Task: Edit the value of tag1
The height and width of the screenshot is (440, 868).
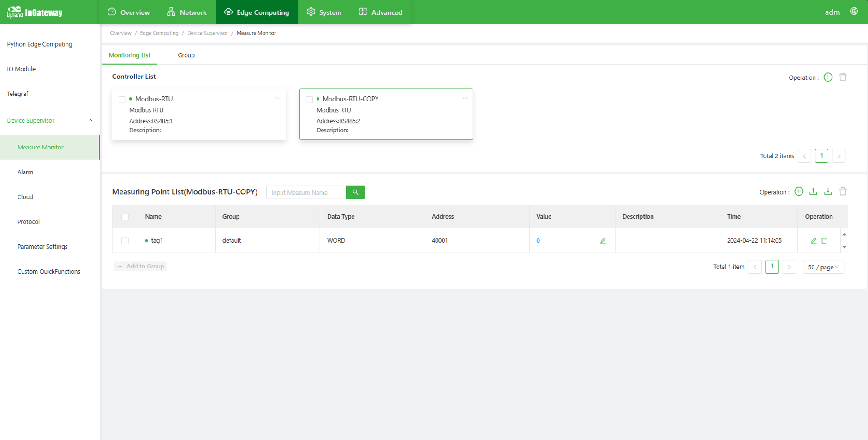Action: click(603, 241)
